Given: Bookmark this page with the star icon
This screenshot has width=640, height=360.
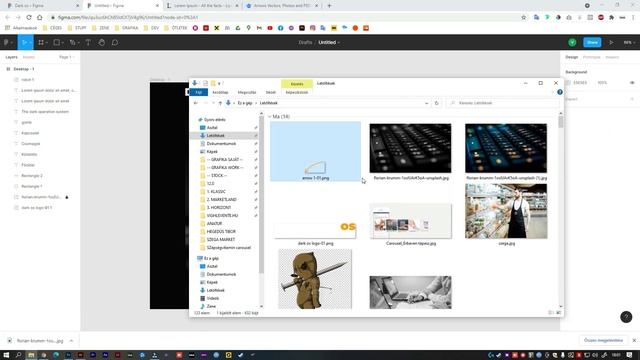Looking at the screenshot, I should pyautogui.click(x=524, y=18).
